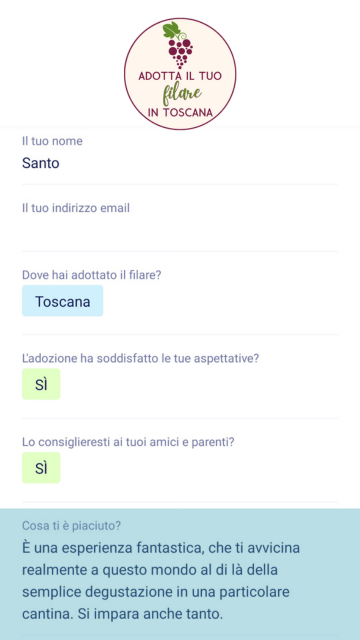Click the green vine leaf atop the logo
The image size is (360, 640).
(x=171, y=30)
